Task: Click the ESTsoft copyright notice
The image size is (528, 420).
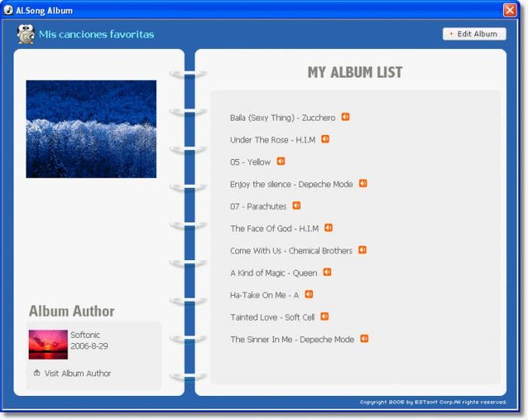Action: [x=433, y=402]
